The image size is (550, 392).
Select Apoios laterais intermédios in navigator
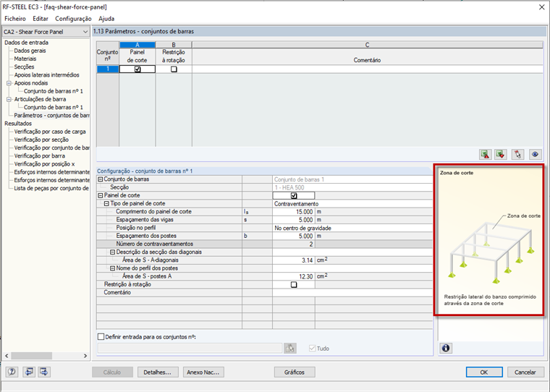(x=46, y=74)
